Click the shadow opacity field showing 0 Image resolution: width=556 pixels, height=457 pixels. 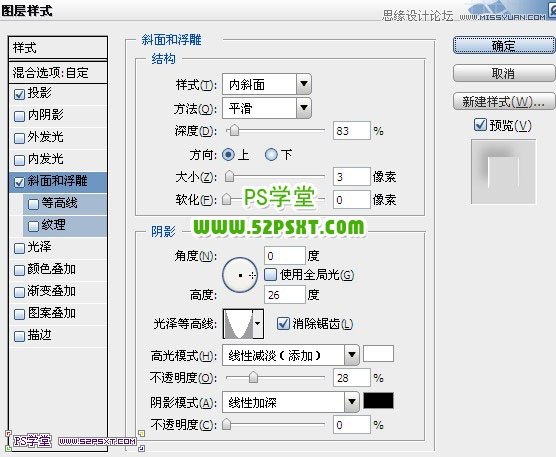(351, 425)
